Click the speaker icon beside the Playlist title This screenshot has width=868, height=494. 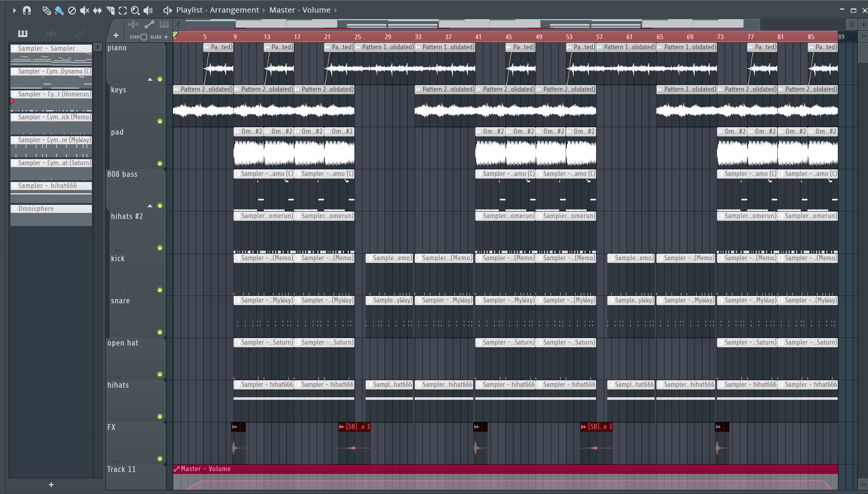pyautogui.click(x=167, y=11)
